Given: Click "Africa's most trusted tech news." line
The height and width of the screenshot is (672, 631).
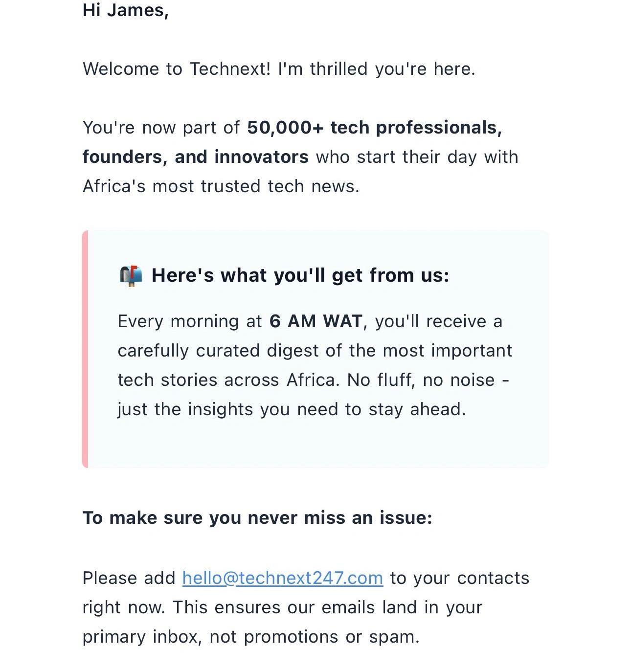Looking at the screenshot, I should (x=221, y=186).
